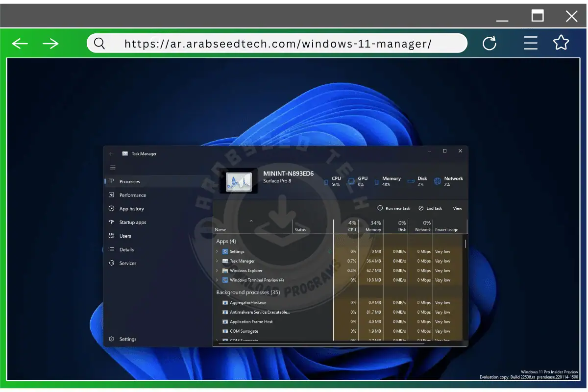Reload the page with refresh icon
This screenshot has height=392, width=588.
pos(489,44)
